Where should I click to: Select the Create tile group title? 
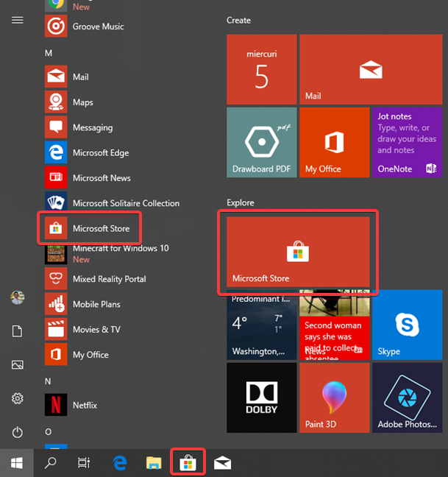238,21
